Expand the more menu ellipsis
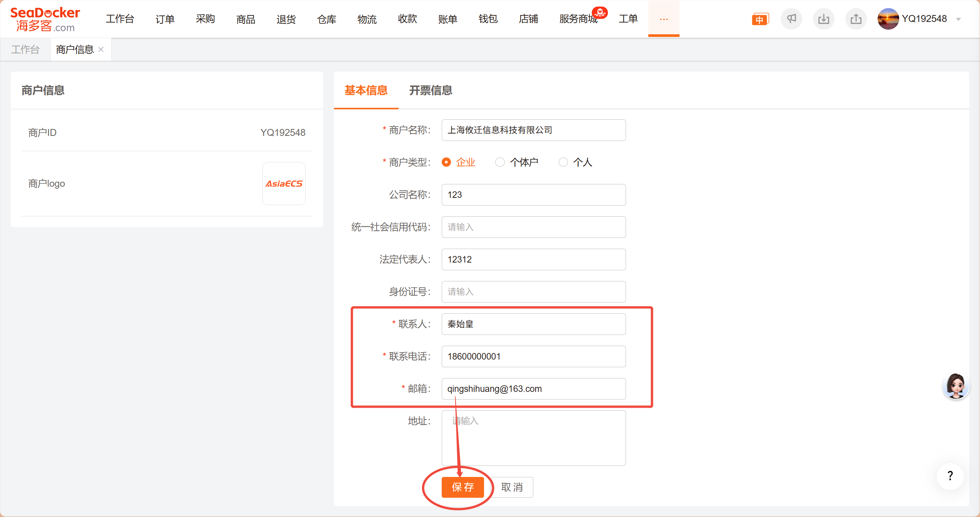Screen dimensions: 980x517 [x=664, y=19]
